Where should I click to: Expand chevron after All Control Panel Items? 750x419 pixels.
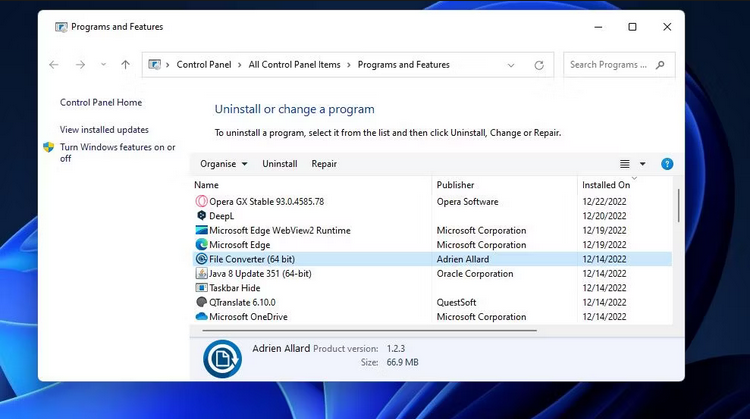(349, 65)
